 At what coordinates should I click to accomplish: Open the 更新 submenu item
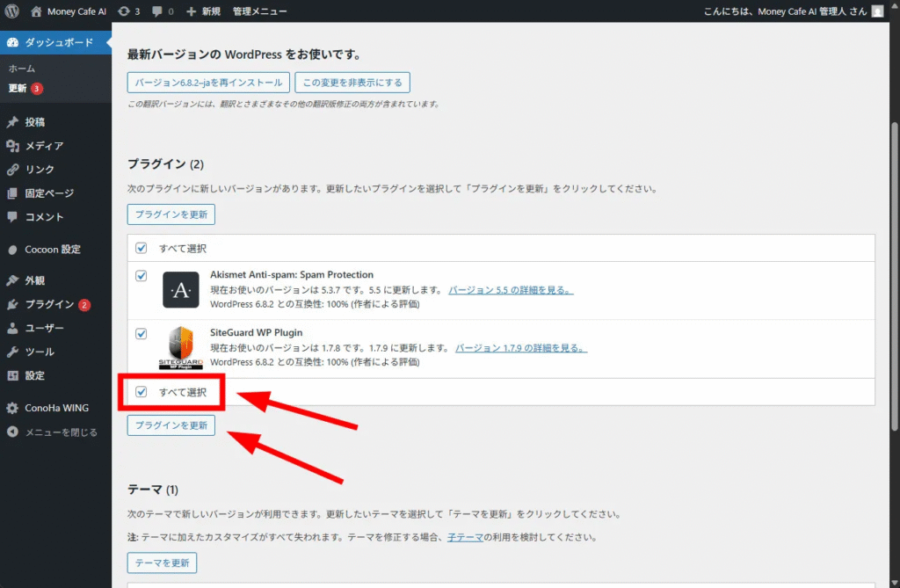18,88
